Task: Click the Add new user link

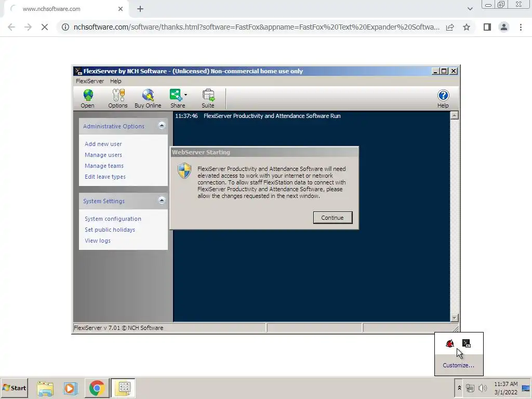Action: coord(103,144)
